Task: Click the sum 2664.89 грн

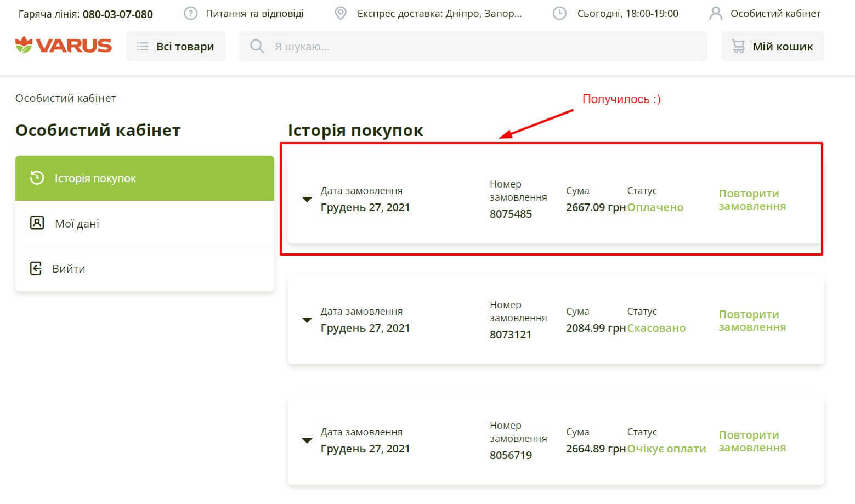Action: tap(596, 449)
